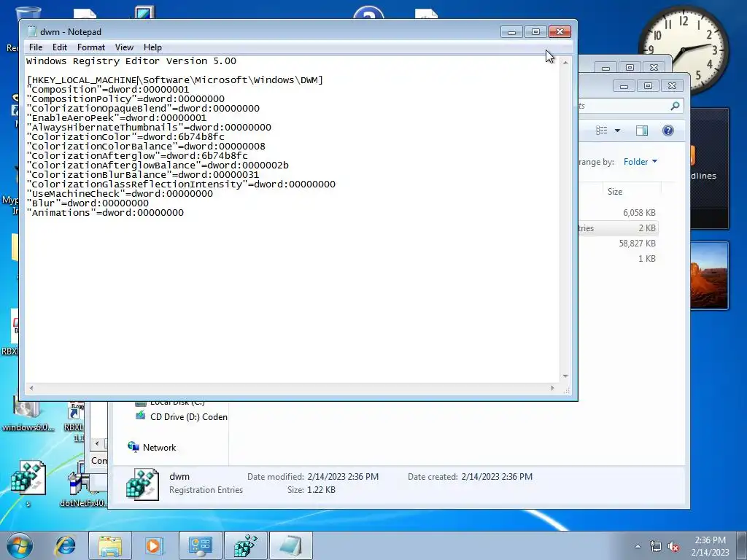Click the Notepad title bar document icon

click(x=32, y=31)
